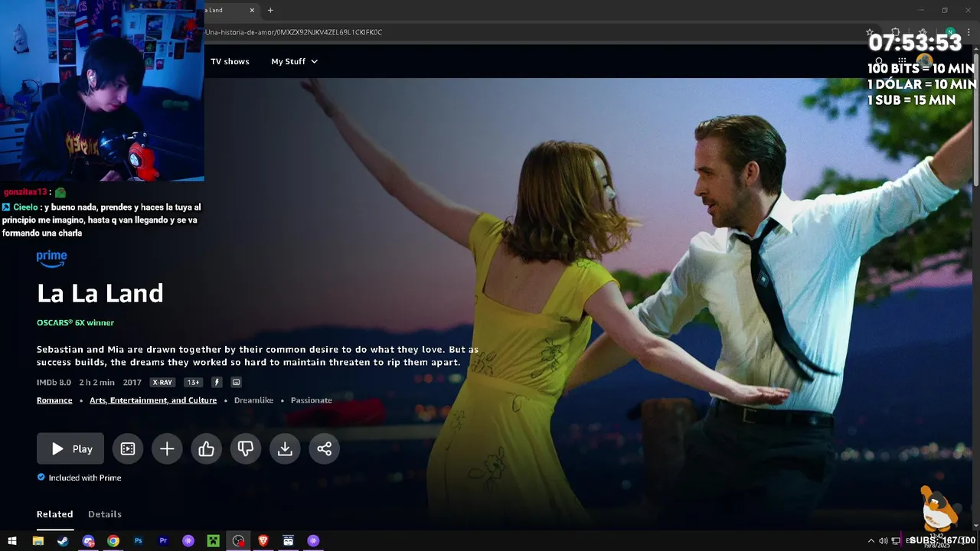Click the X-RAY badge

[x=162, y=382]
